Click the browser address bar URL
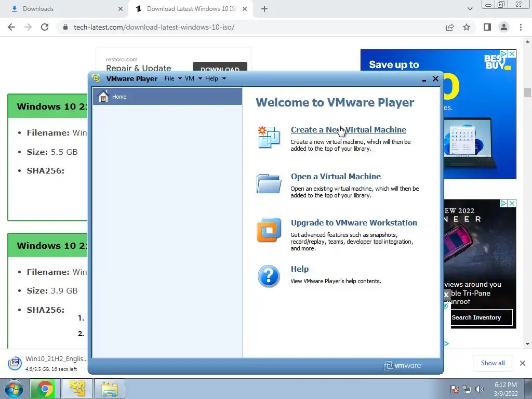This screenshot has width=532, height=399. (154, 27)
